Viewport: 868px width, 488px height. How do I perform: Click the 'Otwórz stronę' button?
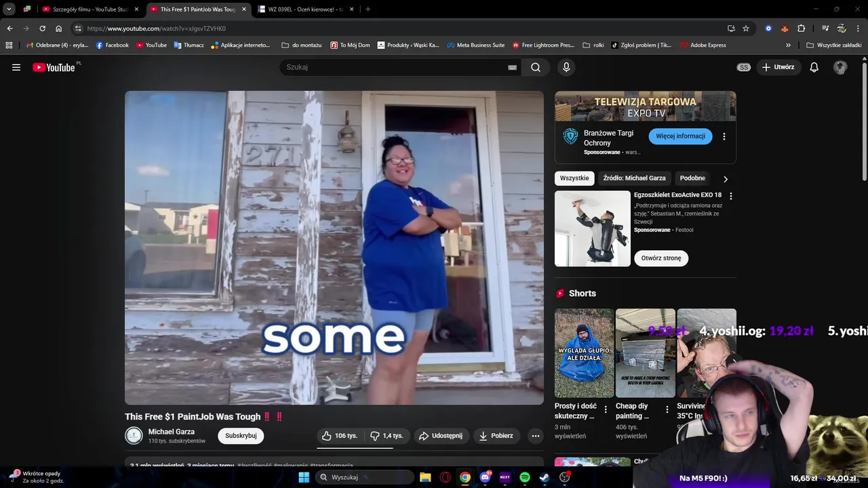coord(661,258)
